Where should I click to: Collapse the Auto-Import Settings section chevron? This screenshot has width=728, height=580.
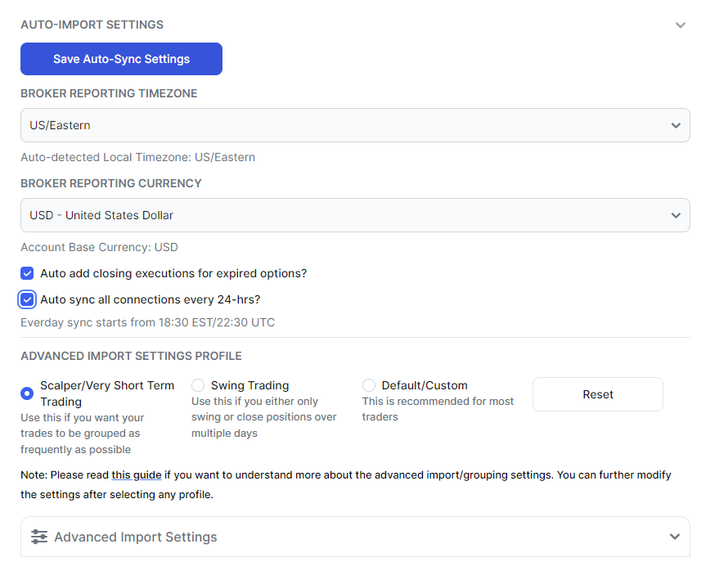681,25
